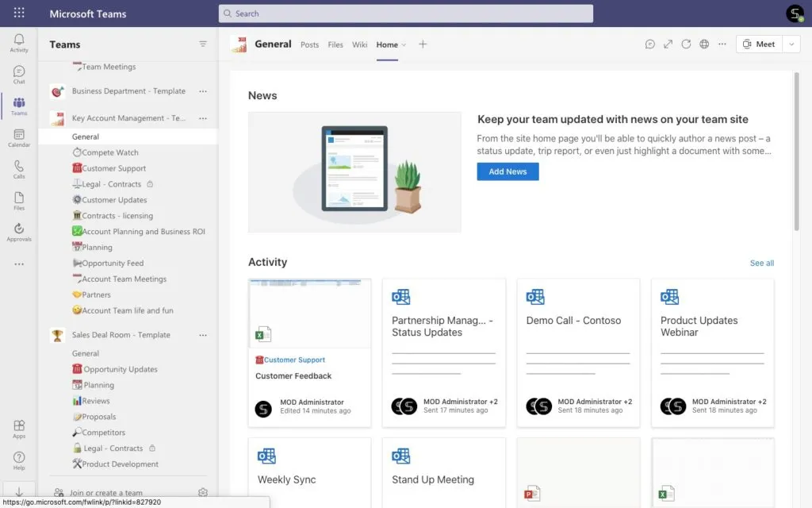Open Partnership Manag... Status Updates card
Viewport: 812px width, 508px height.
[x=444, y=353]
